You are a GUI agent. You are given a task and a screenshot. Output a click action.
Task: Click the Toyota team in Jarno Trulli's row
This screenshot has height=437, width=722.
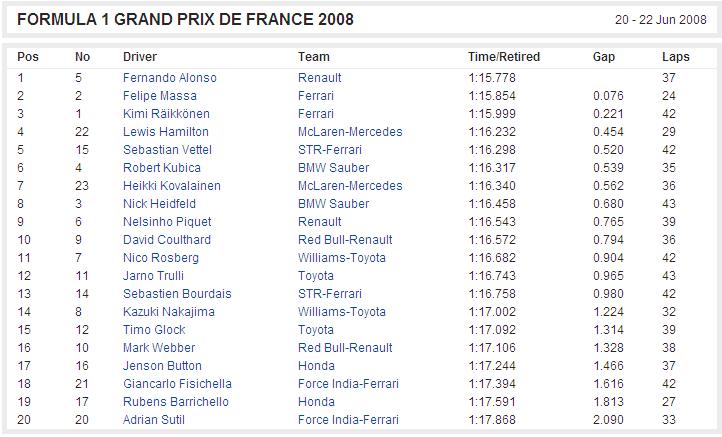(316, 276)
